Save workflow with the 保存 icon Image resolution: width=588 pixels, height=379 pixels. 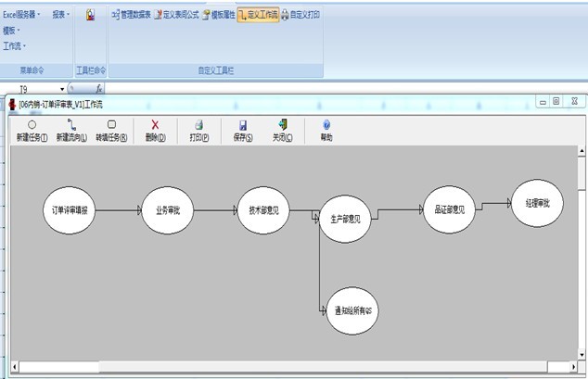[x=242, y=124]
